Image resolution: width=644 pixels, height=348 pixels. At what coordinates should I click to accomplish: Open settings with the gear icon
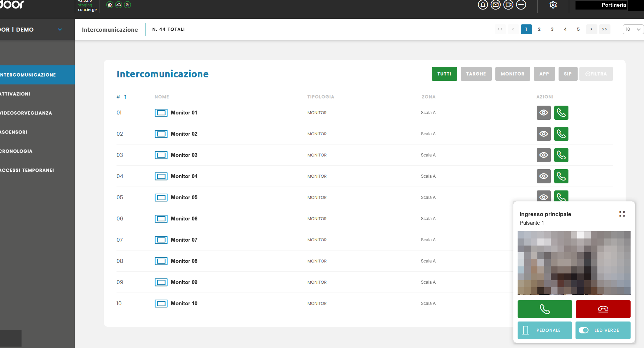coord(553,5)
